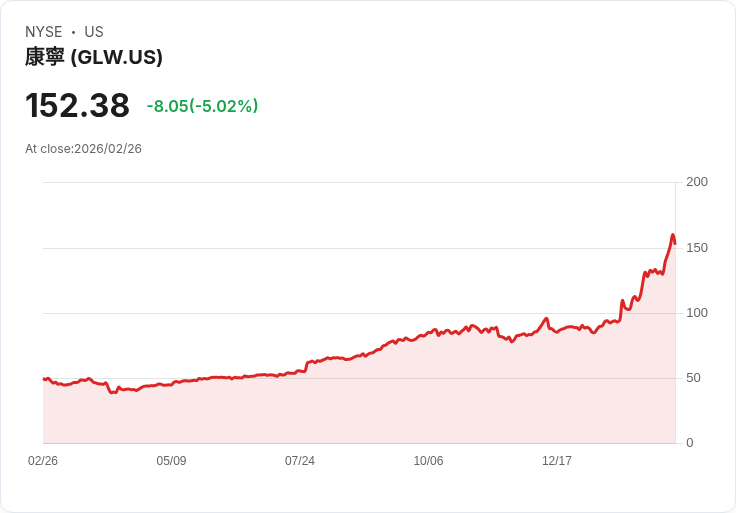Click the price line's leftmost starting point
Viewport: 736px width, 513px height.
pyautogui.click(x=44, y=379)
